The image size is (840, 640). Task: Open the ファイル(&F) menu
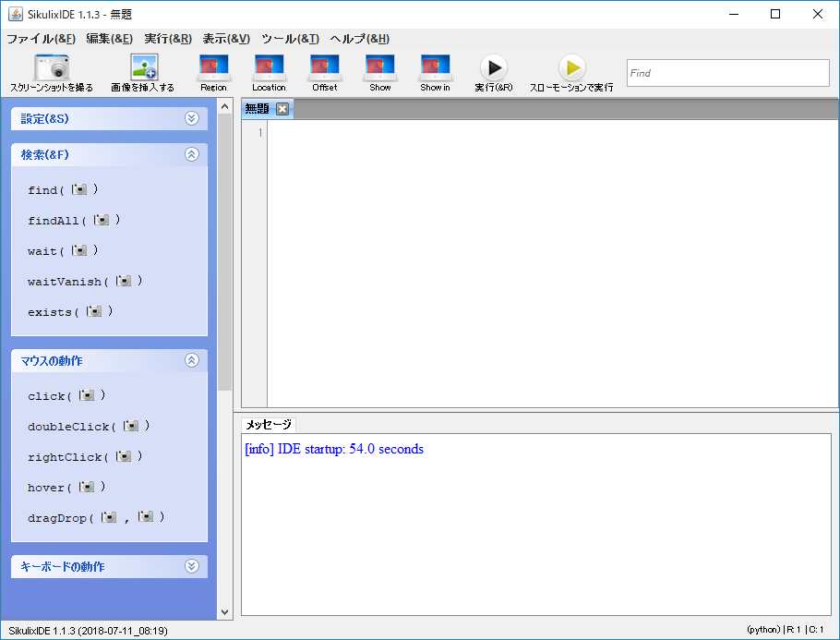(42, 39)
